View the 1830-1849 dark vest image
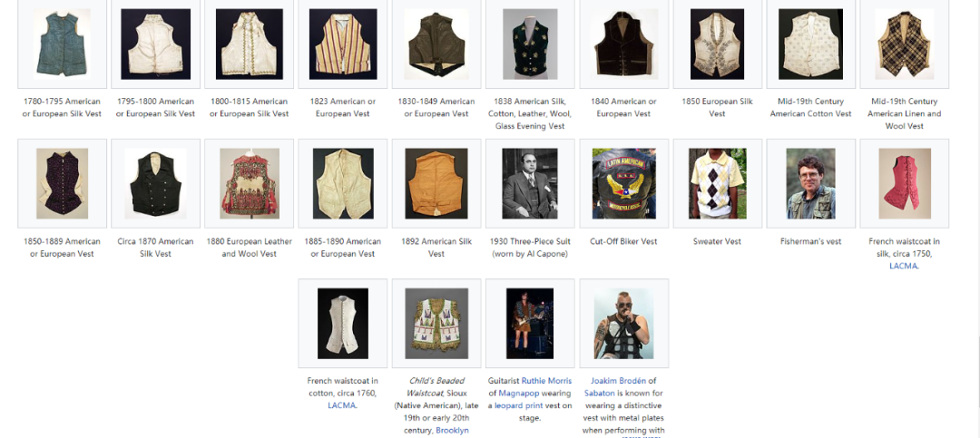 [436, 44]
